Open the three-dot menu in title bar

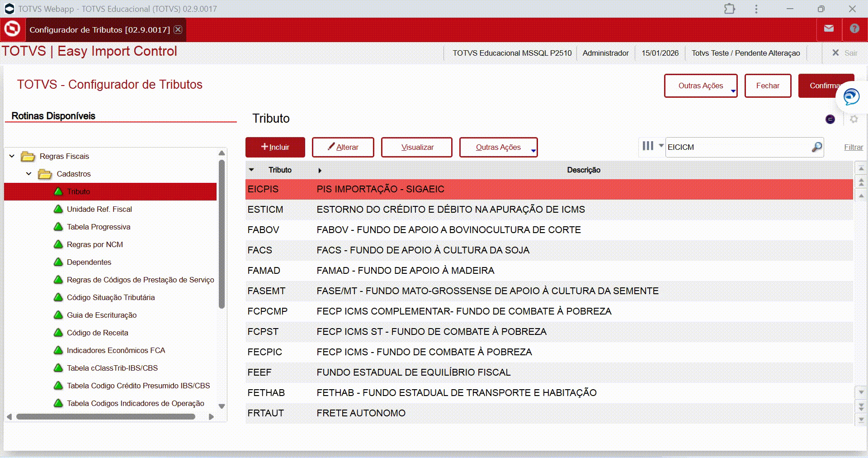756,9
